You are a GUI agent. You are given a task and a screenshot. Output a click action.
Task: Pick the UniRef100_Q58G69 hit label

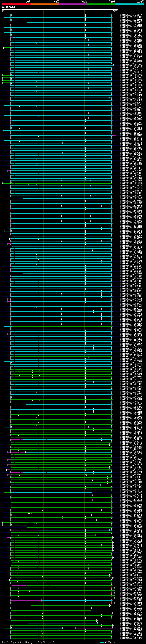[131, 103]
